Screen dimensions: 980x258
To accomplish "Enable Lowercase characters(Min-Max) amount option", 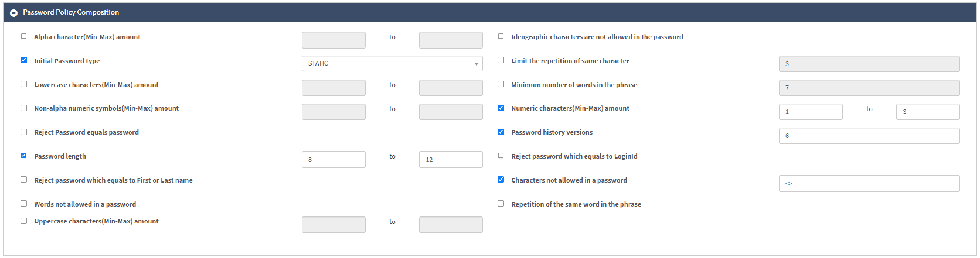I will (24, 84).
